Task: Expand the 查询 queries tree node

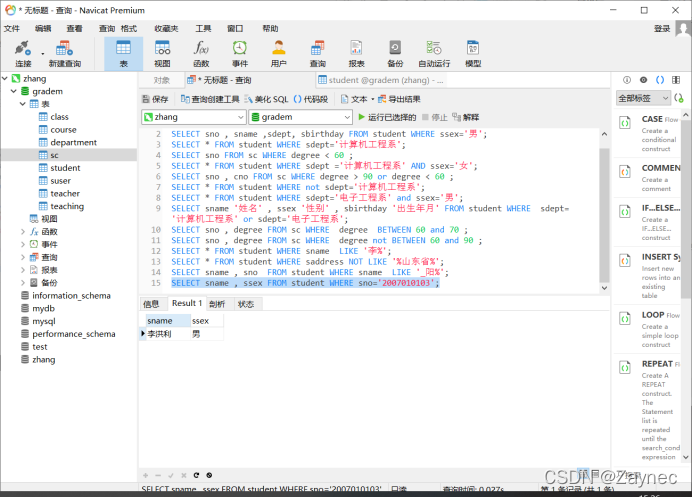Action: pos(23,257)
